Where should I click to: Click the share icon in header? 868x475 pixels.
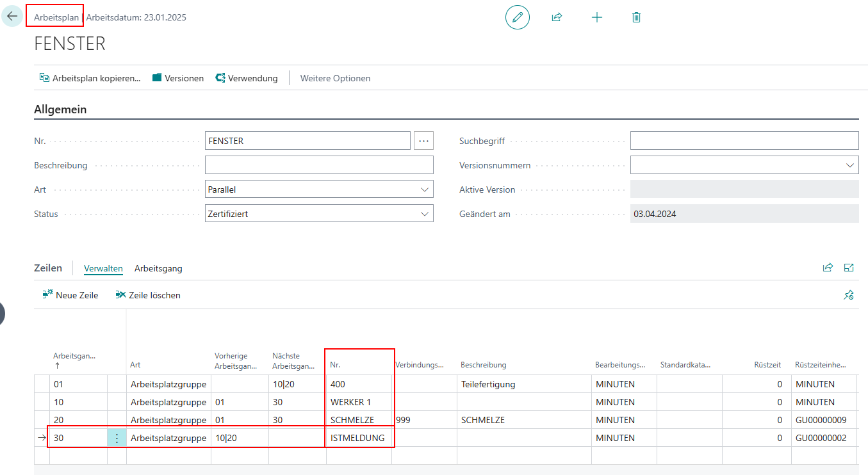coord(557,17)
